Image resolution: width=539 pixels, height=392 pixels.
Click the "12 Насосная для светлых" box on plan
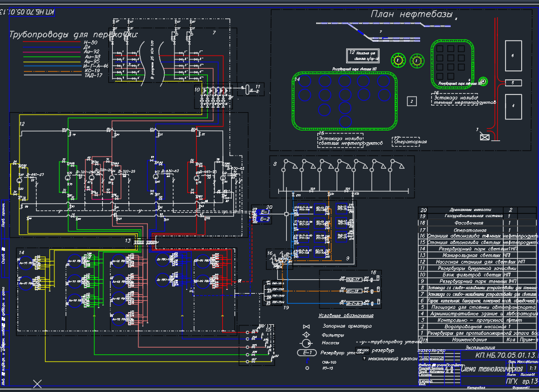pos(363,56)
